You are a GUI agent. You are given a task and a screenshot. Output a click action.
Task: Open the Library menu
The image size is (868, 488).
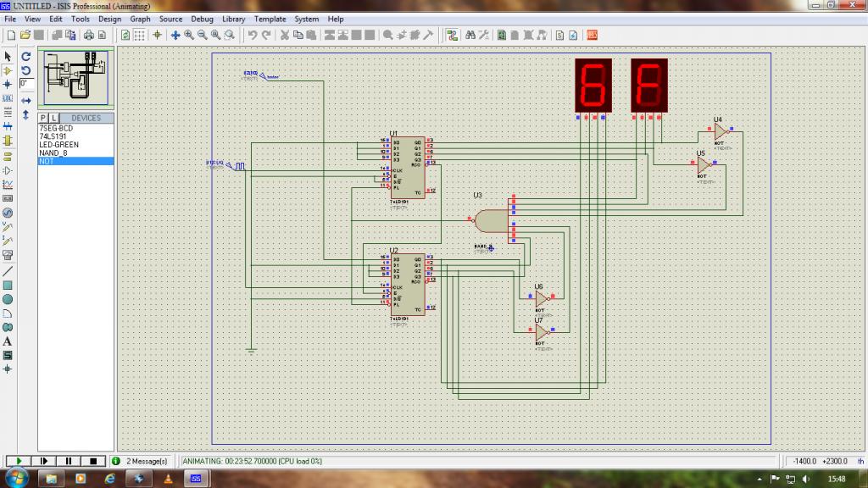(233, 19)
